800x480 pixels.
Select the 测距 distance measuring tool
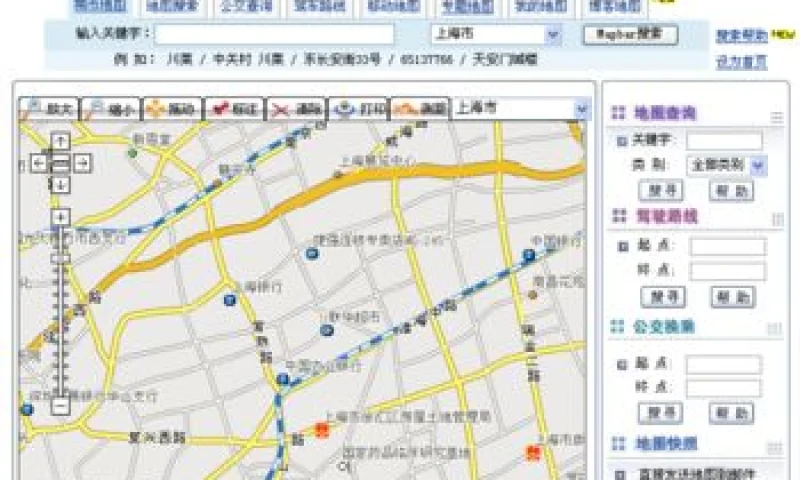420,109
